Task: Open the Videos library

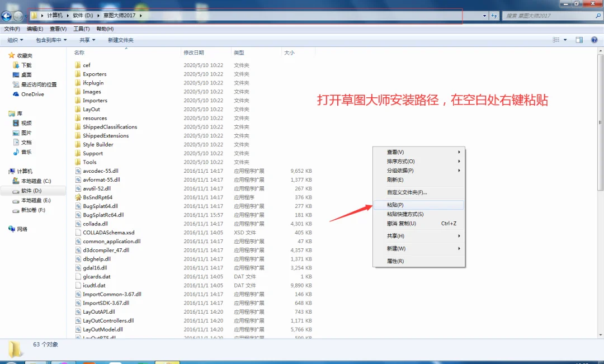Action: pos(22,123)
